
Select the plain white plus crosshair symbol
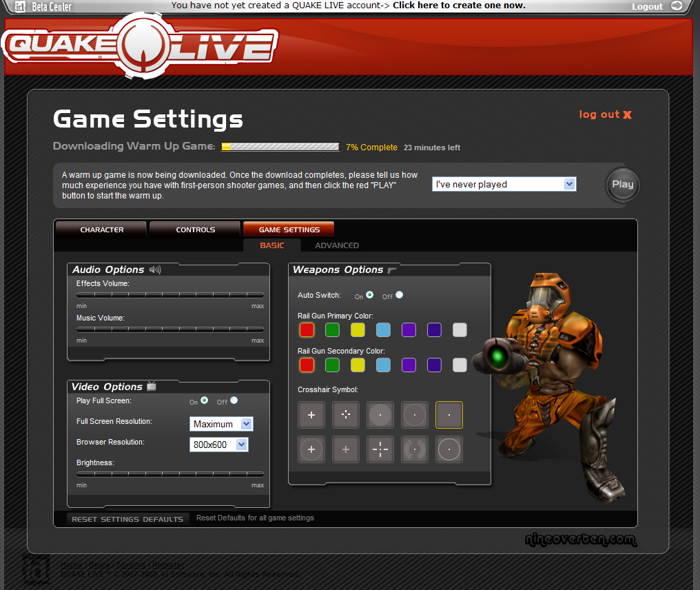(311, 415)
